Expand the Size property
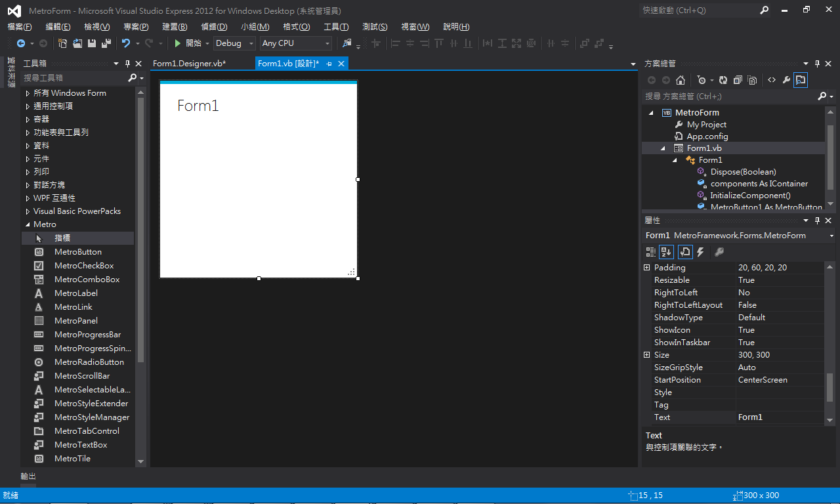 [x=646, y=355]
